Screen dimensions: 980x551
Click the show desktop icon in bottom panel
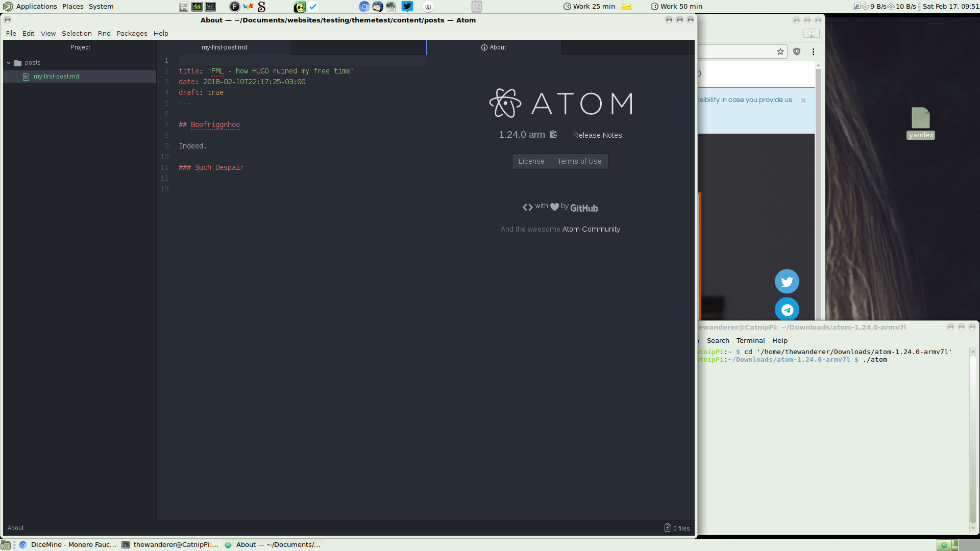6,545
